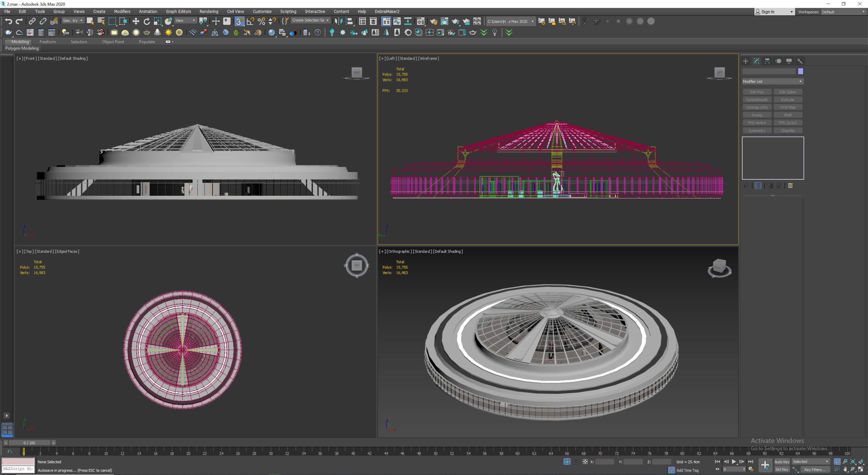
Task: Open the Rendering menu
Action: point(209,12)
